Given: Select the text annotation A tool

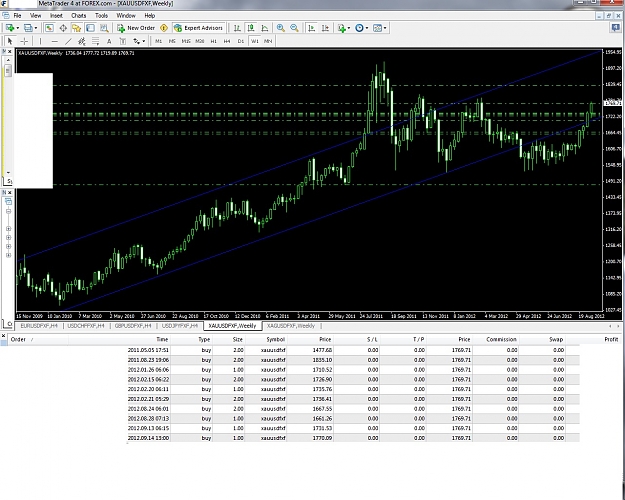Looking at the screenshot, I should pos(109,41).
